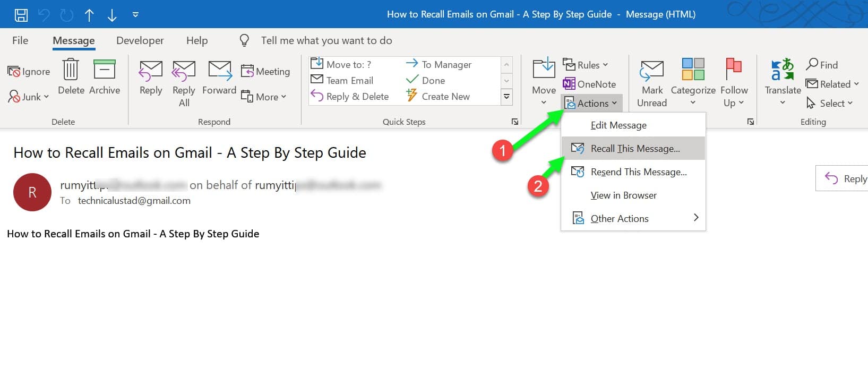Open the Rules dropdown
The height and width of the screenshot is (368, 868).
tap(586, 65)
